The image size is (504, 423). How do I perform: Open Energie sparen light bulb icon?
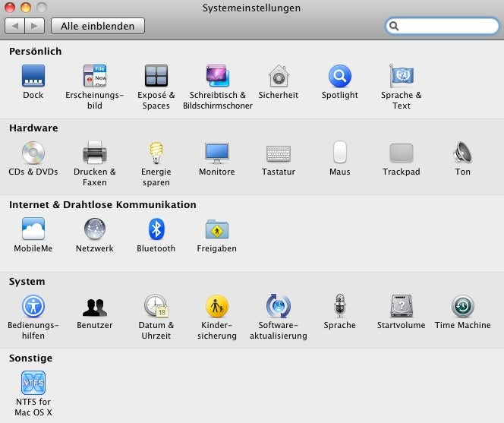point(156,153)
